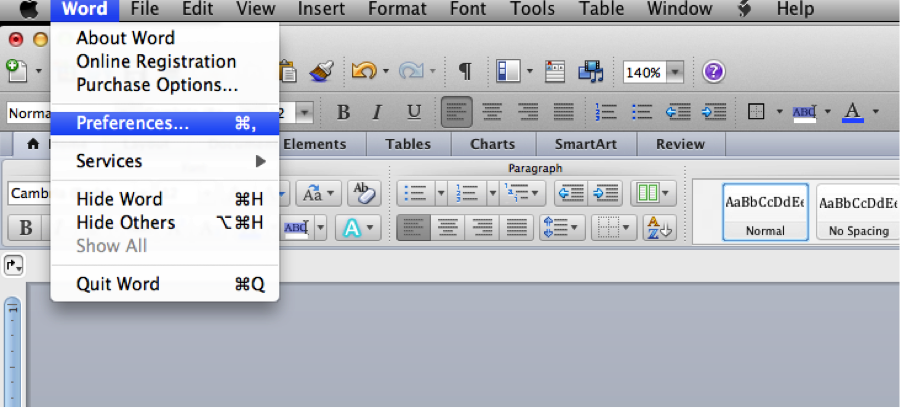Open the font color dropdown arrow
The width and height of the screenshot is (900, 408).
pyautogui.click(x=875, y=111)
